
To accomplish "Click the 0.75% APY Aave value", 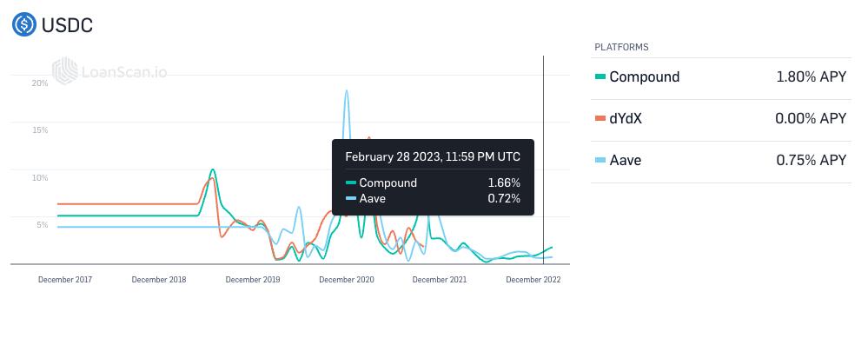I will click(x=811, y=161).
